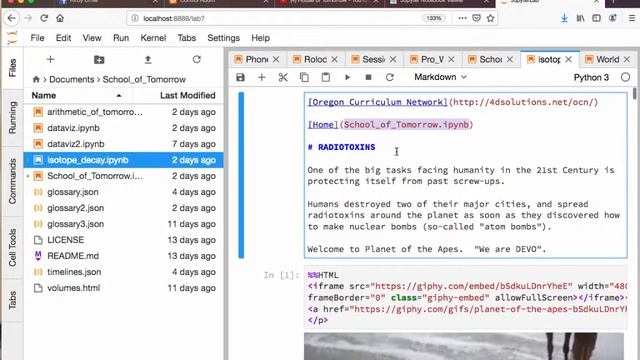Open the Cell Tools sidebar tab

pyautogui.click(x=12, y=247)
